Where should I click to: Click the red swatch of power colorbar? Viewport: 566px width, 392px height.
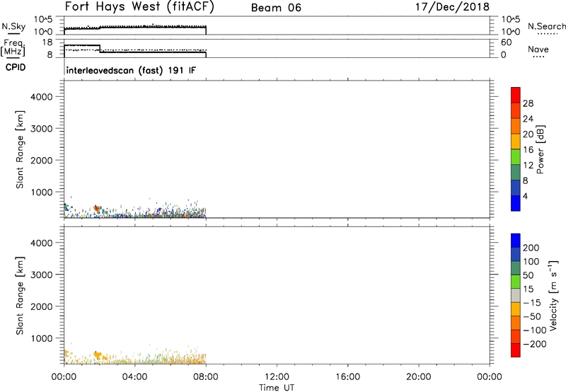[516, 95]
